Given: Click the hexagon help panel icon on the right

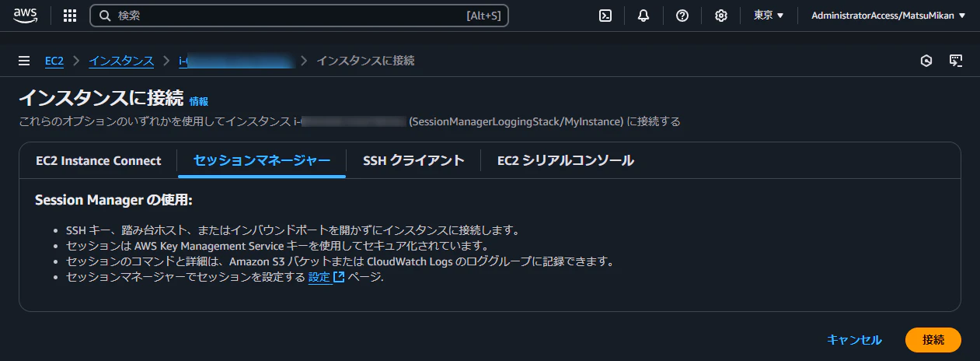Looking at the screenshot, I should [926, 61].
